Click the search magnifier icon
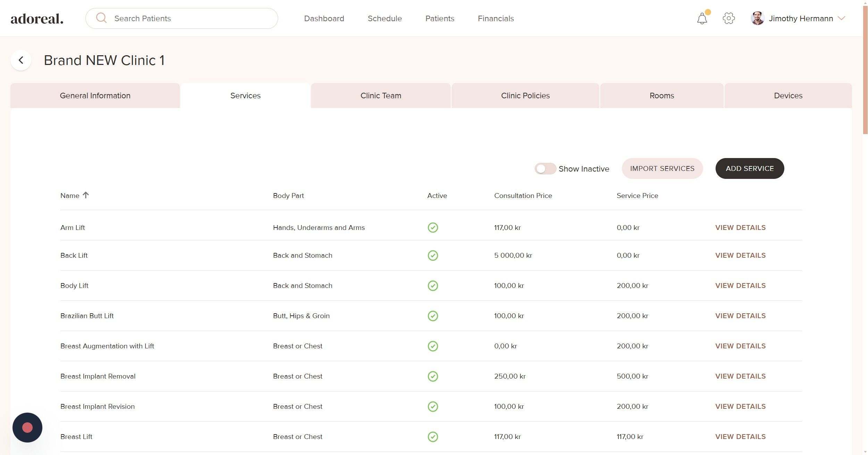Image resolution: width=868 pixels, height=455 pixels. tap(101, 18)
